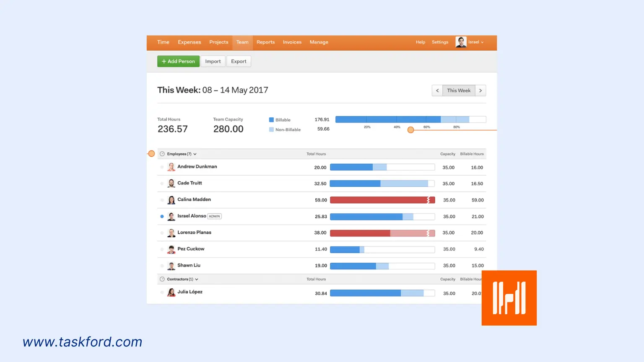Screen dimensions: 644x362
Task: Open the Invoices tab
Action: [x=292, y=42]
